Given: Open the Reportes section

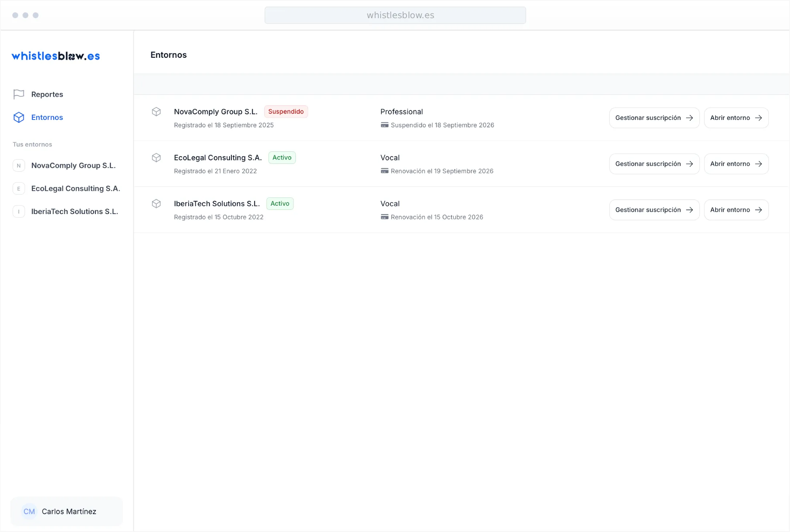Looking at the screenshot, I should click(47, 94).
